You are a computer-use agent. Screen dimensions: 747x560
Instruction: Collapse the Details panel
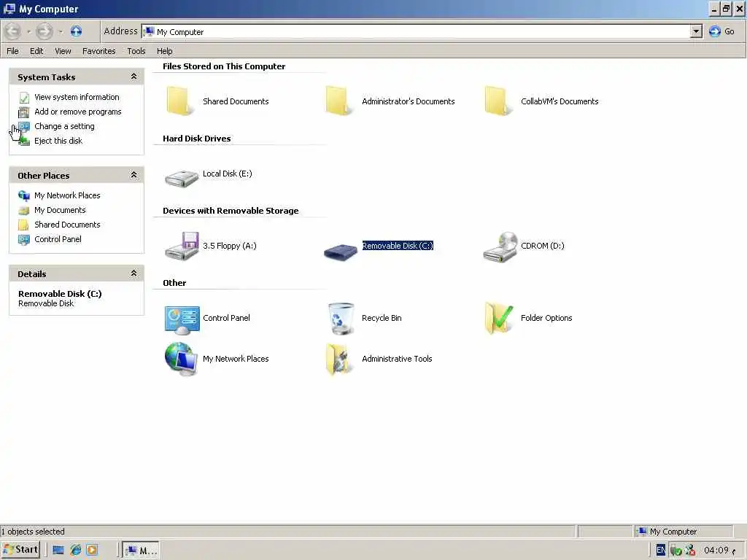click(x=134, y=273)
